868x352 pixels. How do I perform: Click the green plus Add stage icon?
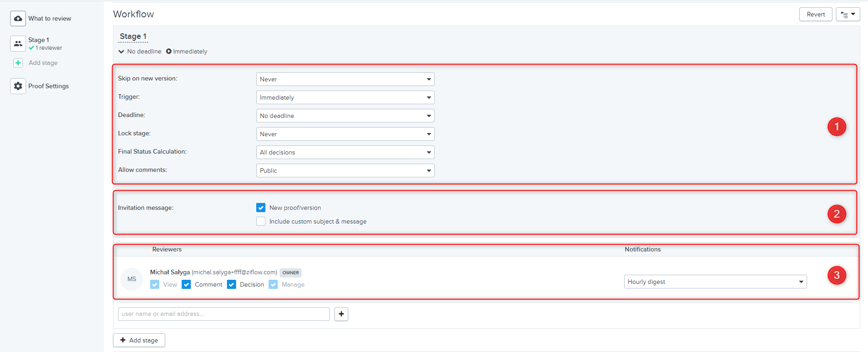click(18, 63)
